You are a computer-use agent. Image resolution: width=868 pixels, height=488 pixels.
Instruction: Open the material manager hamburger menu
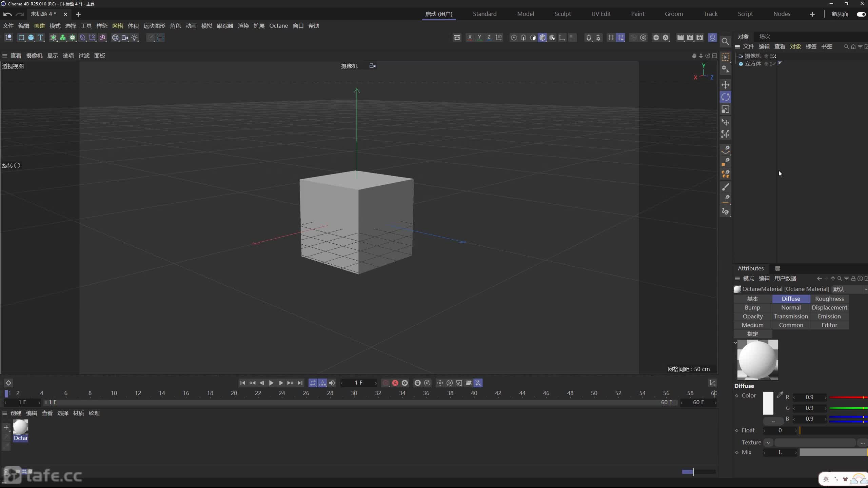point(5,413)
